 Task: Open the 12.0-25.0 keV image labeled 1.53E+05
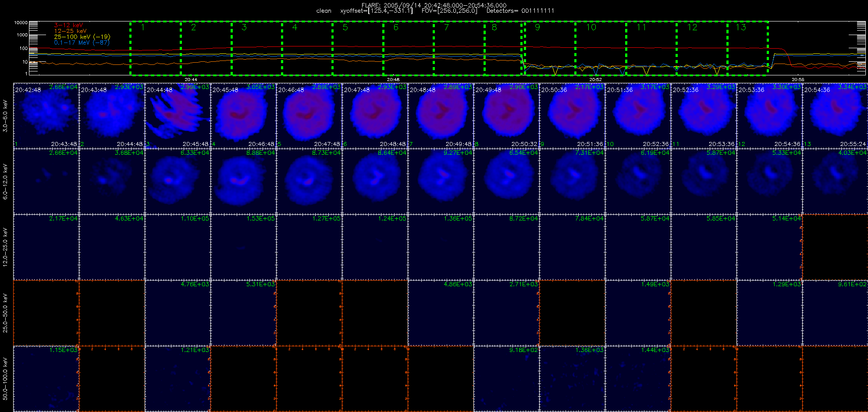(x=244, y=247)
